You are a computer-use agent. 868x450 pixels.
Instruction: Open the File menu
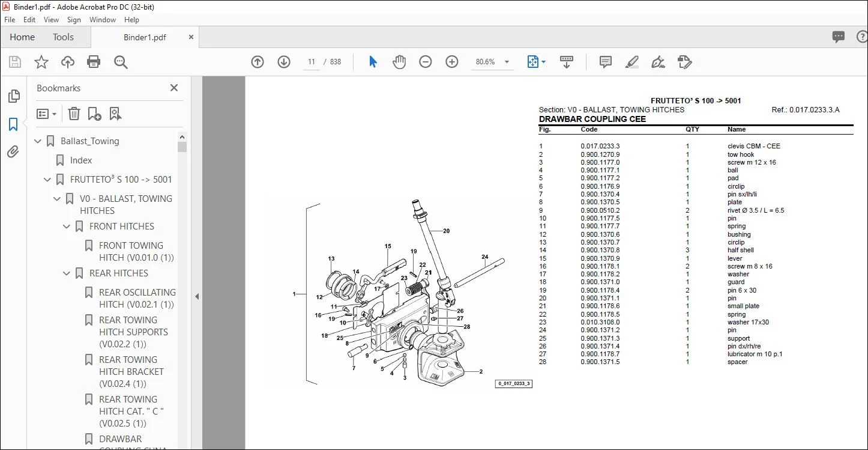pyautogui.click(x=10, y=20)
